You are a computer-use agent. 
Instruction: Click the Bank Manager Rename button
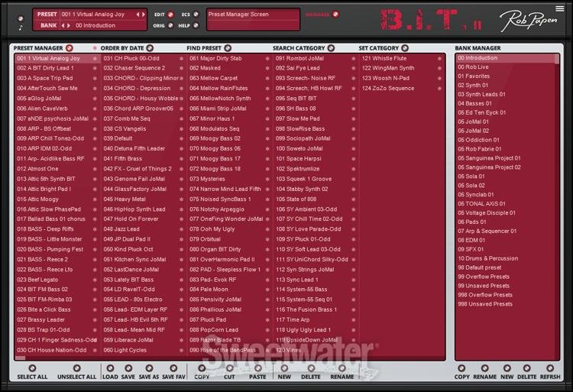[484, 368]
